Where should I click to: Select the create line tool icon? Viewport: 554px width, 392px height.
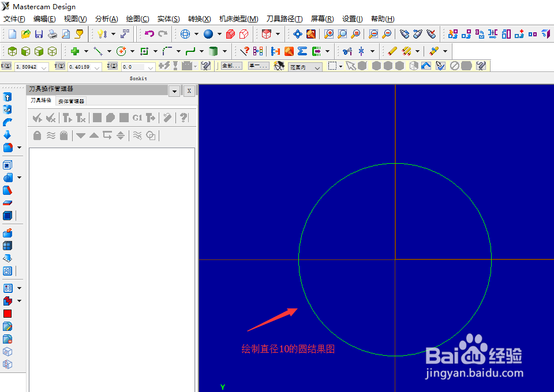[98, 51]
